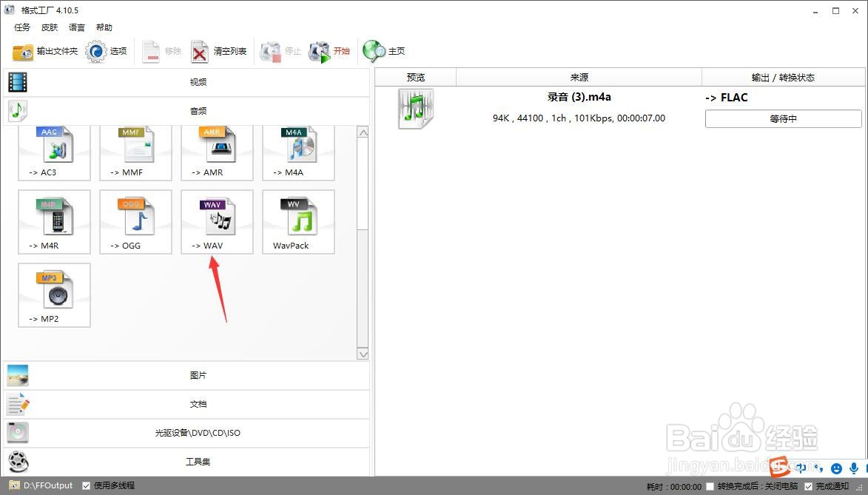Choose the -> WAV format icon

[217, 222]
